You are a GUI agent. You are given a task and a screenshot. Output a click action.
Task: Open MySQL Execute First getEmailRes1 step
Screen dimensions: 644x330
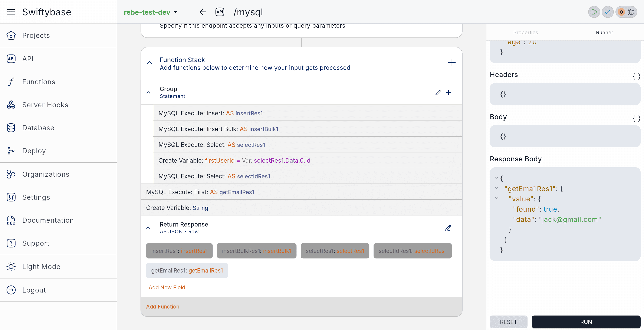point(301,192)
